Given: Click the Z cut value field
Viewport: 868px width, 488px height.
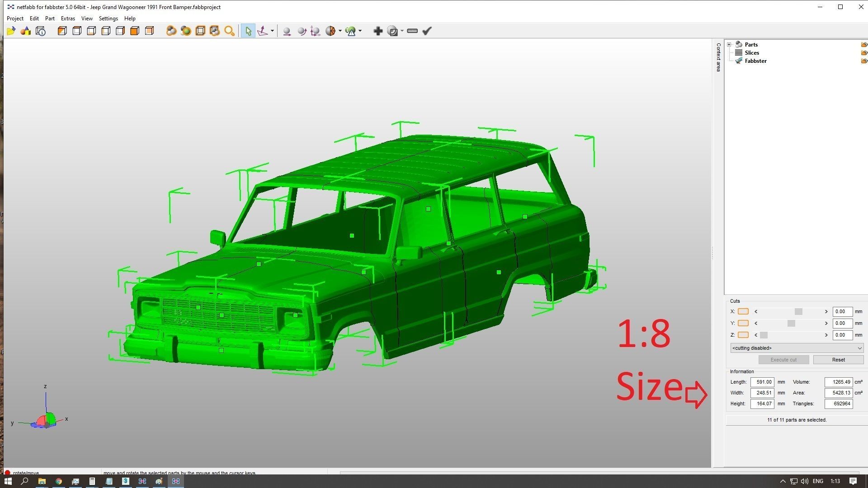Looking at the screenshot, I should pos(842,335).
